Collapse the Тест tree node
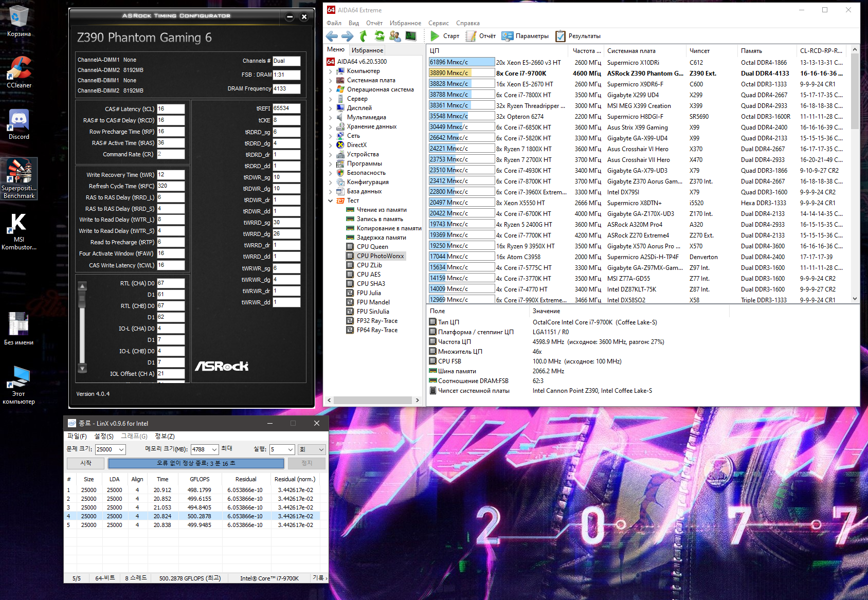The height and width of the screenshot is (600, 868). 330,201
